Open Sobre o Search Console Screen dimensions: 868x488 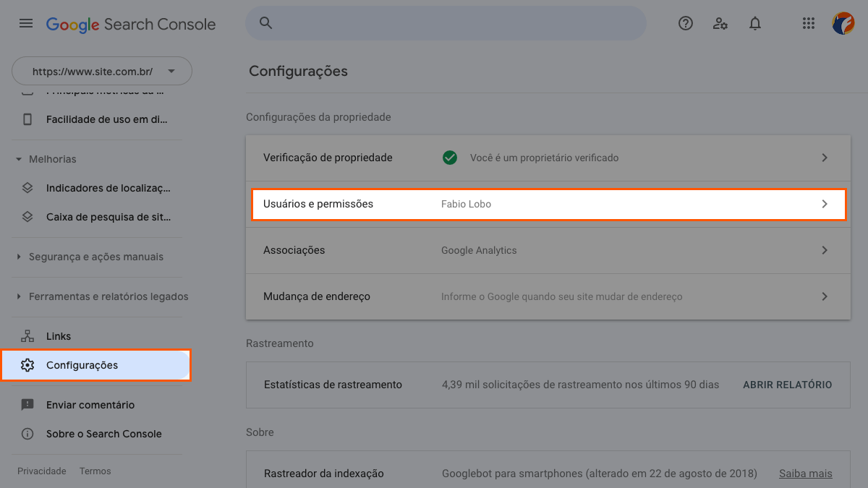97,434
